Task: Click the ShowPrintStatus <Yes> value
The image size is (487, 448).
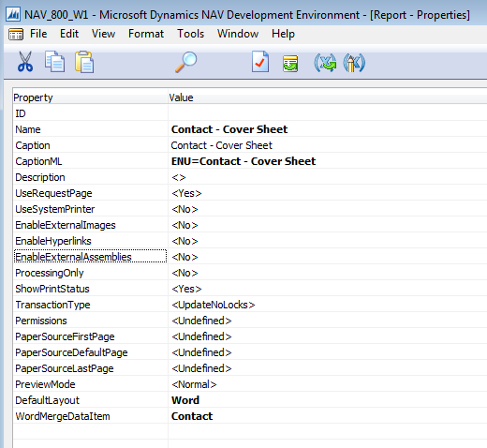Action: [x=186, y=289]
